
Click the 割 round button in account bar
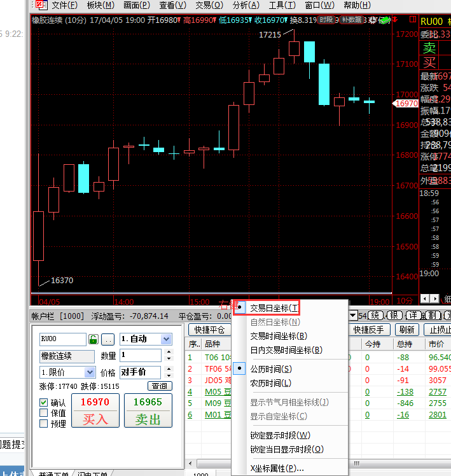(x=432, y=316)
